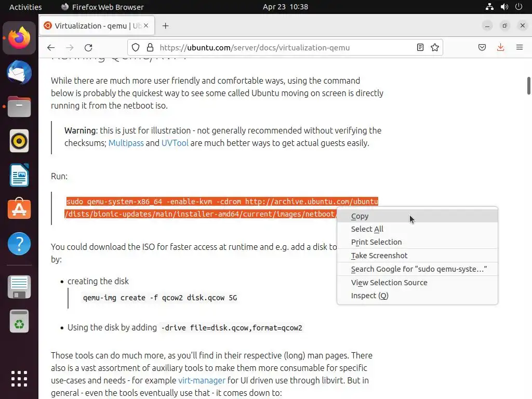Select the Virtualization - qemu tab

click(97, 26)
